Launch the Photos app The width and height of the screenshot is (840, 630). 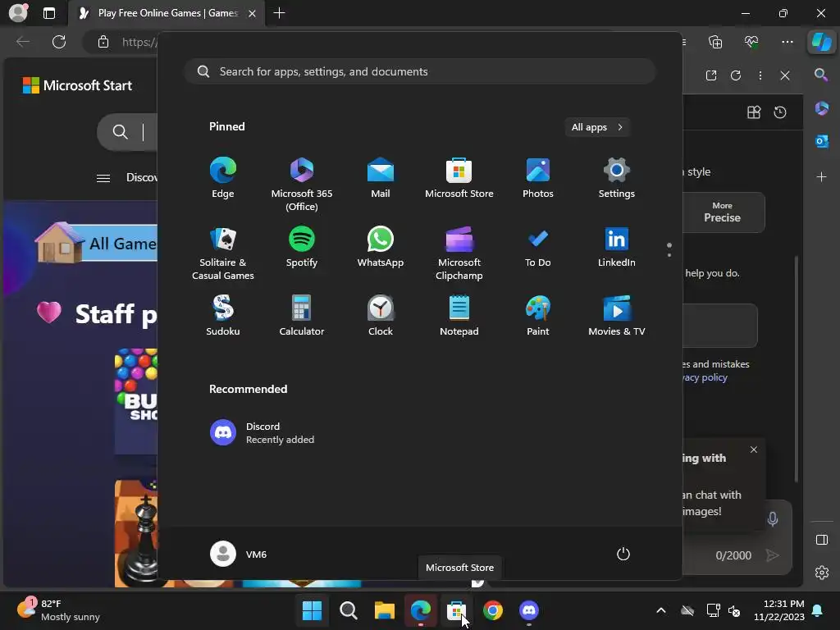[538, 178]
